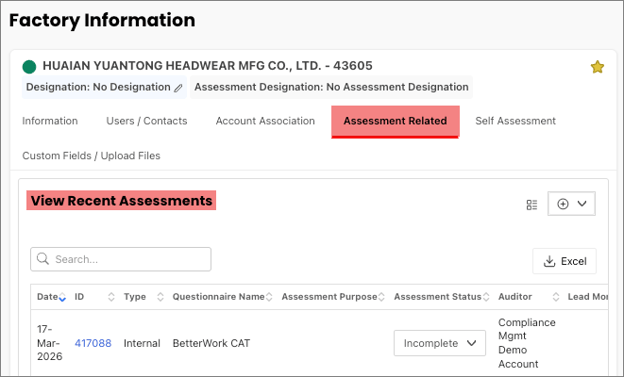Click the Assessment Designation label

[331, 87]
